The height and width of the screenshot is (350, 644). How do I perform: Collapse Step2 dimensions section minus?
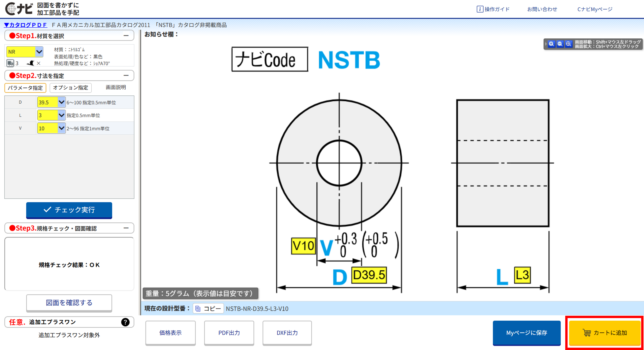(x=126, y=75)
